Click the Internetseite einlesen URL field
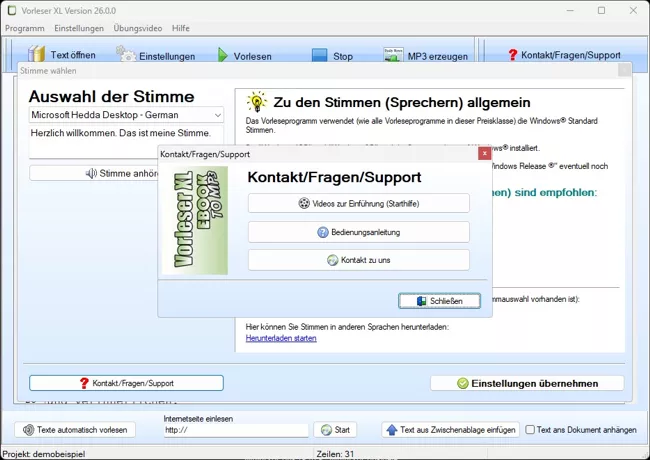 tap(236, 430)
